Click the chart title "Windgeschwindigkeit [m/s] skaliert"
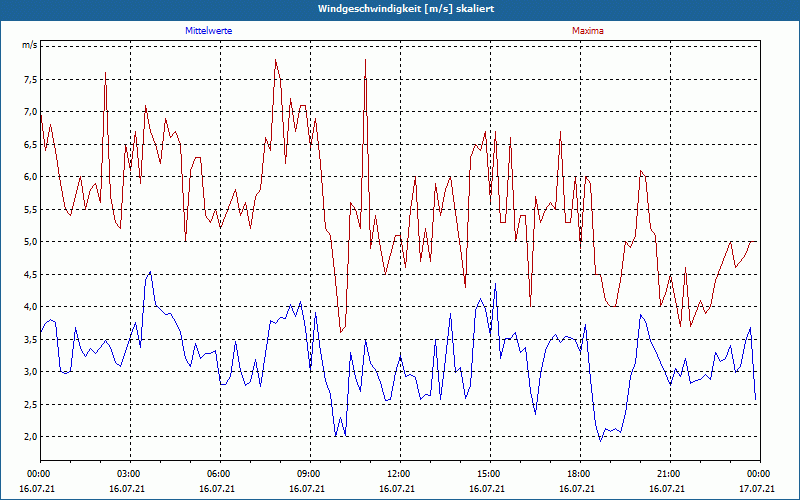 pos(406,9)
